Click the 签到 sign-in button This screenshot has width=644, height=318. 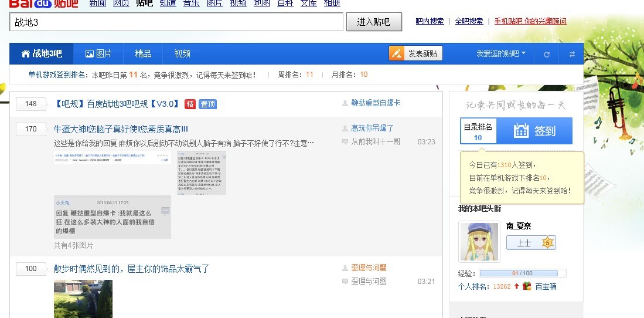(x=534, y=131)
